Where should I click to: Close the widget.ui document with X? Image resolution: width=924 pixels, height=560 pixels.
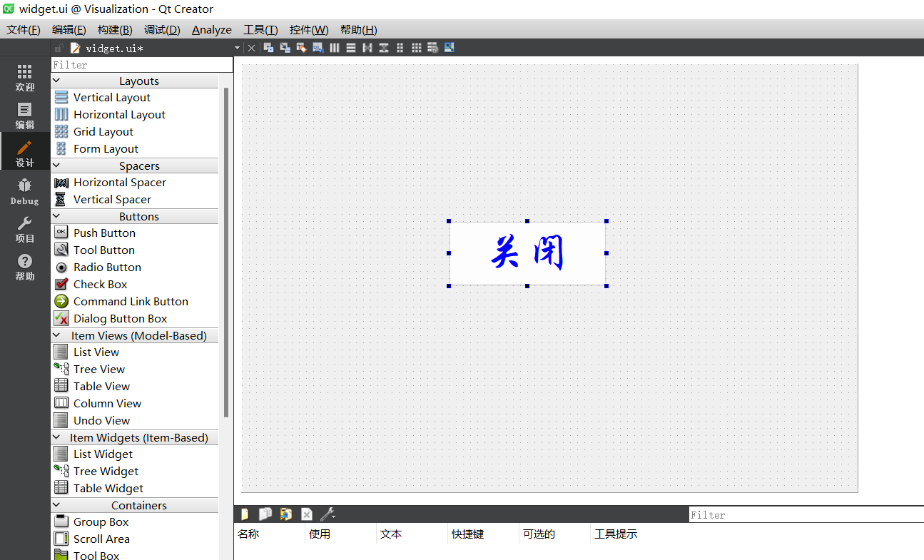coord(251,48)
